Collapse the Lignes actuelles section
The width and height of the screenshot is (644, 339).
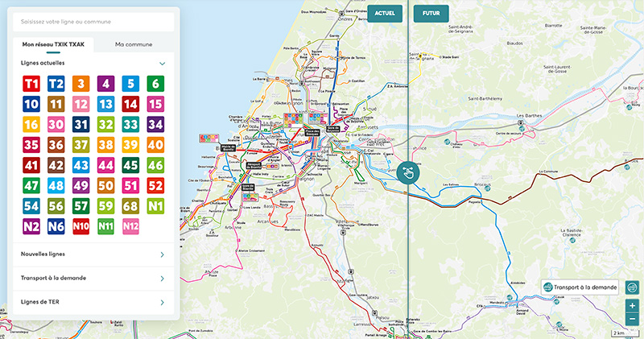pos(163,63)
